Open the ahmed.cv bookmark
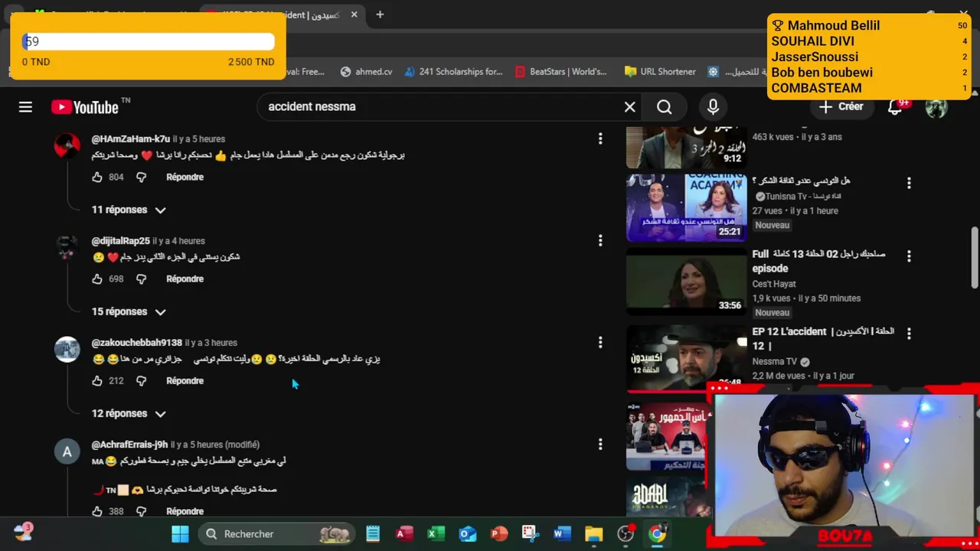Viewport: 980px width, 551px height. tap(366, 71)
